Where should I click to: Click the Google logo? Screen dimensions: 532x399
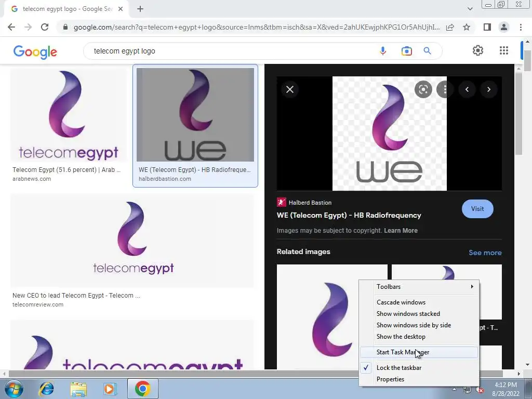coord(35,51)
